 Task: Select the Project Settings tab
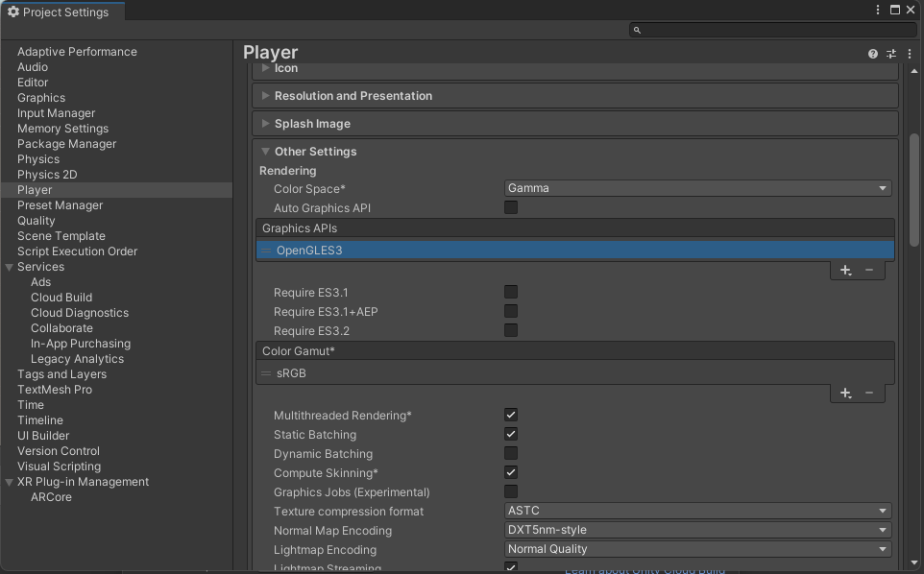[62, 12]
